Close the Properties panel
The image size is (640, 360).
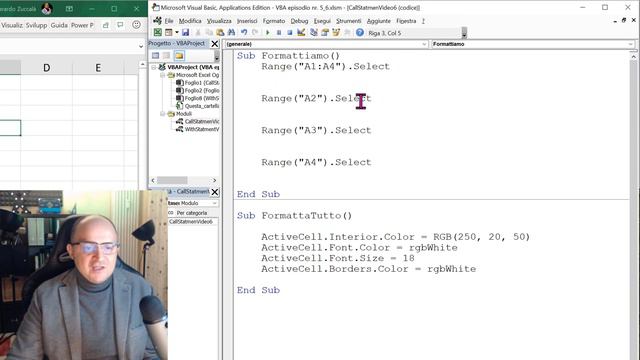tap(215, 192)
